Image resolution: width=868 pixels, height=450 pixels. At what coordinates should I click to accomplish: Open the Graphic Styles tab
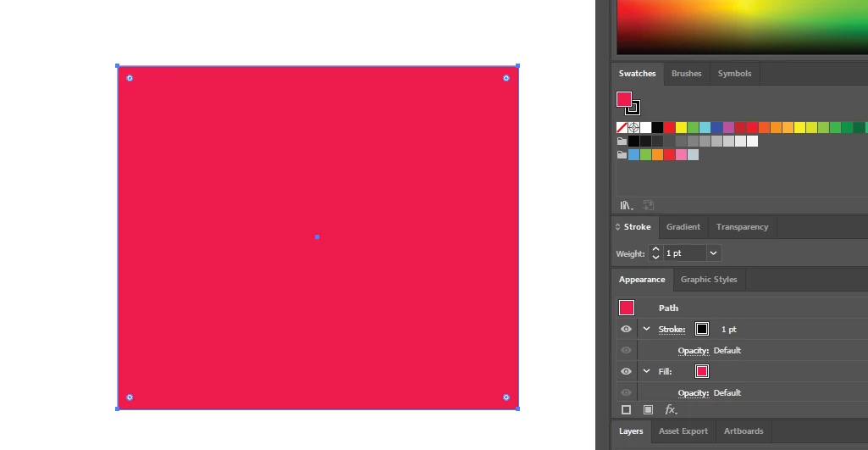pyautogui.click(x=709, y=280)
